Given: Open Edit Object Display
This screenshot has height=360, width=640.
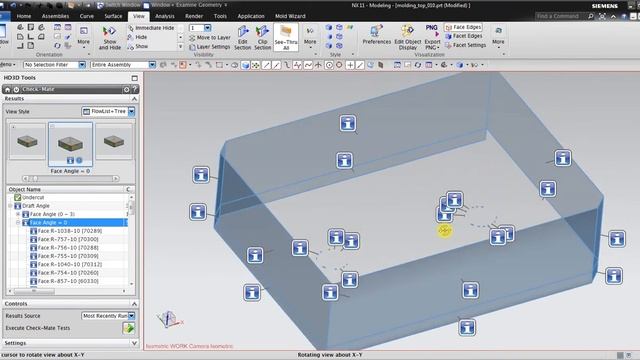Looking at the screenshot, I should tap(407, 38).
